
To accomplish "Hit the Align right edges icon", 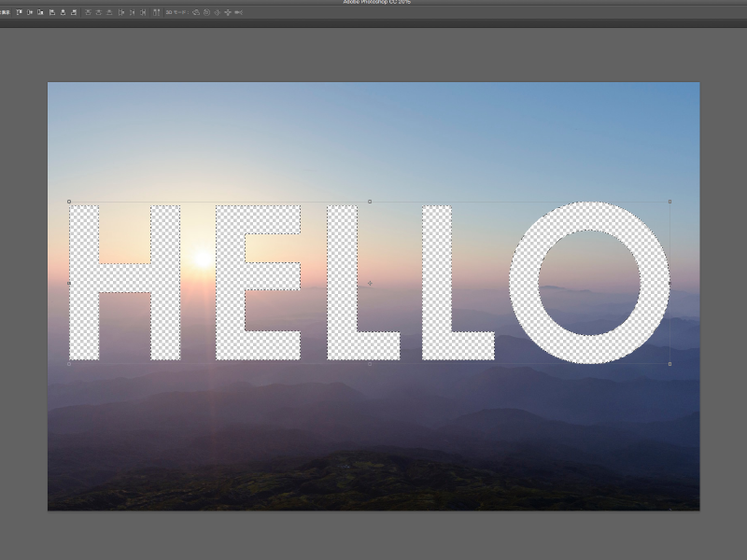I will [75, 12].
